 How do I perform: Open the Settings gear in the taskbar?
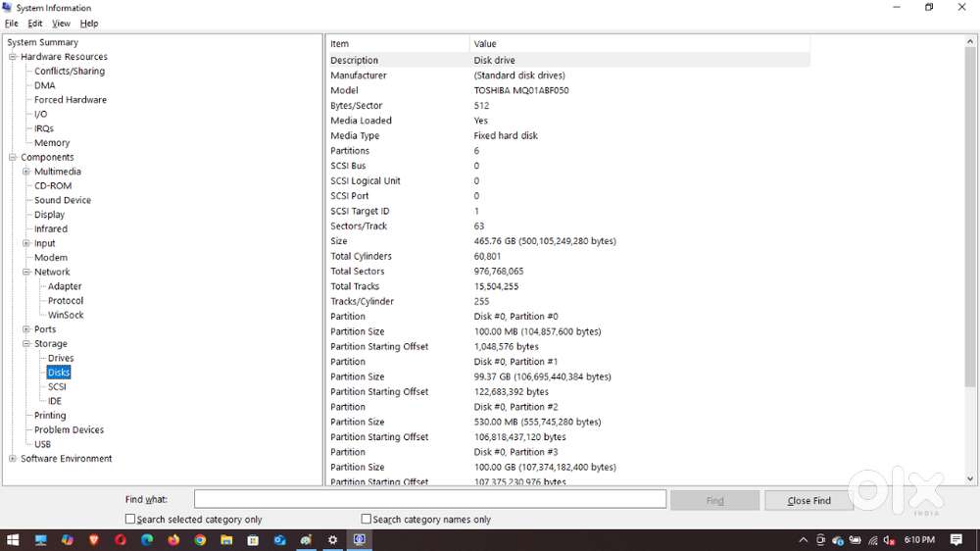pyautogui.click(x=332, y=540)
